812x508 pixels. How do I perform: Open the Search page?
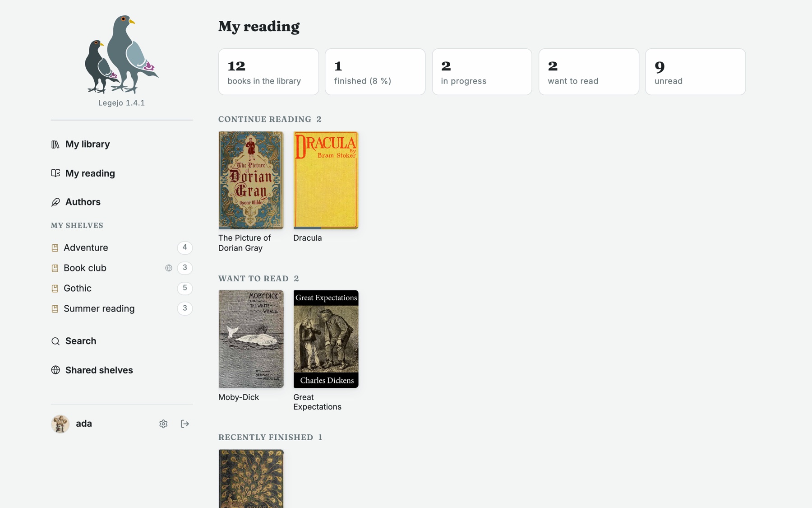coord(81,341)
